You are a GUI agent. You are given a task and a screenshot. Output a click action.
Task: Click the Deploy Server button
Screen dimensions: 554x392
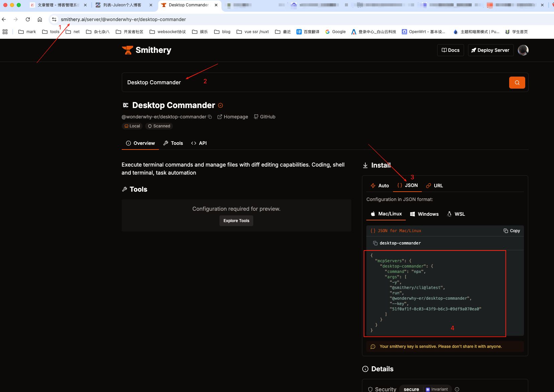(490, 50)
